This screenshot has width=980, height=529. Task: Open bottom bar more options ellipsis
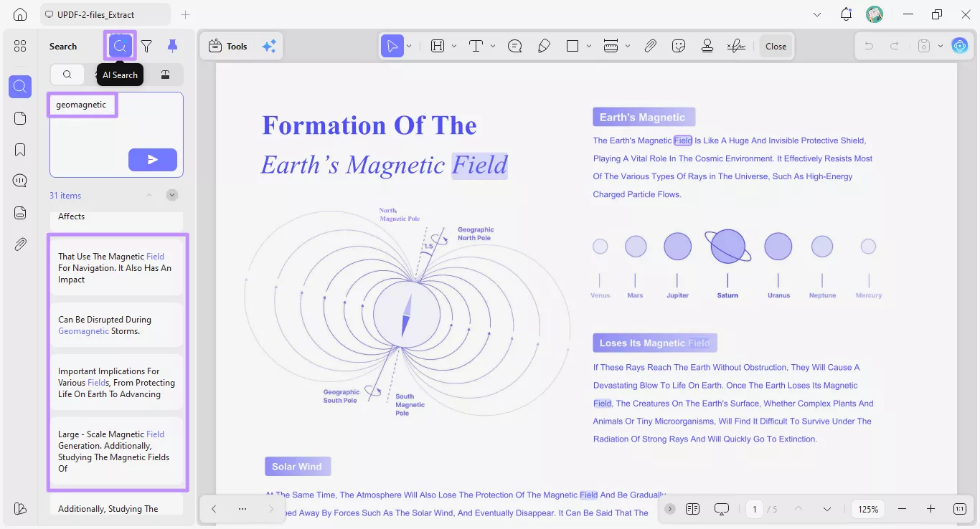click(242, 509)
